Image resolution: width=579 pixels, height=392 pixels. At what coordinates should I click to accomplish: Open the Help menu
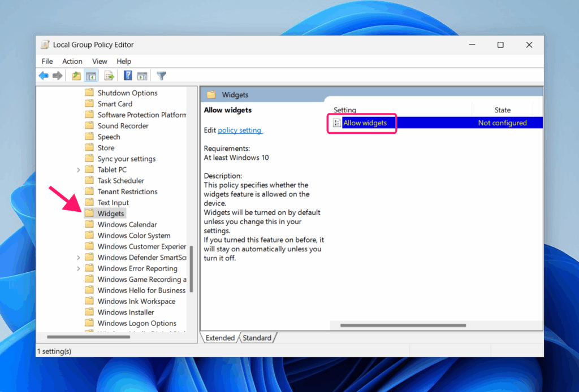pos(124,61)
